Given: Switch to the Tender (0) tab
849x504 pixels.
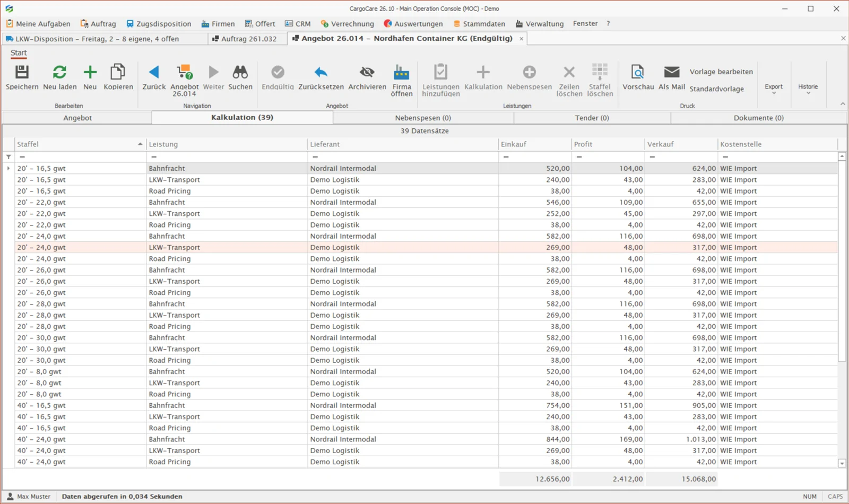Looking at the screenshot, I should pyautogui.click(x=592, y=118).
